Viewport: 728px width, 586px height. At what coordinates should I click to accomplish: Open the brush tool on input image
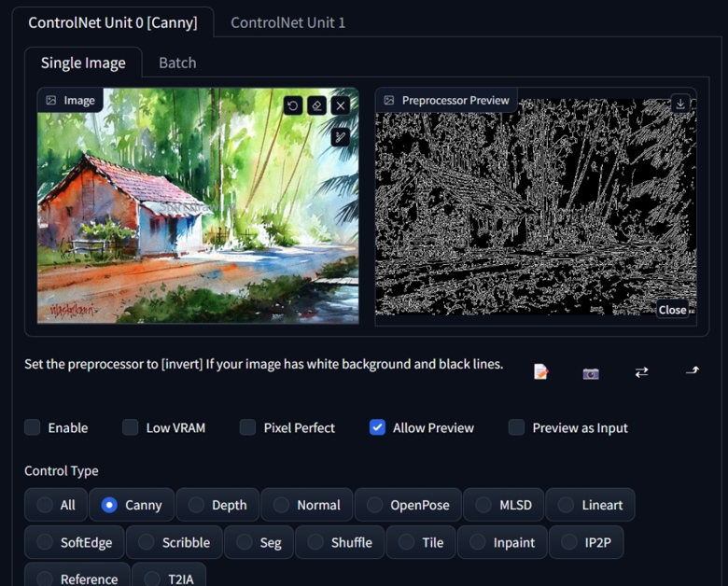point(341,137)
